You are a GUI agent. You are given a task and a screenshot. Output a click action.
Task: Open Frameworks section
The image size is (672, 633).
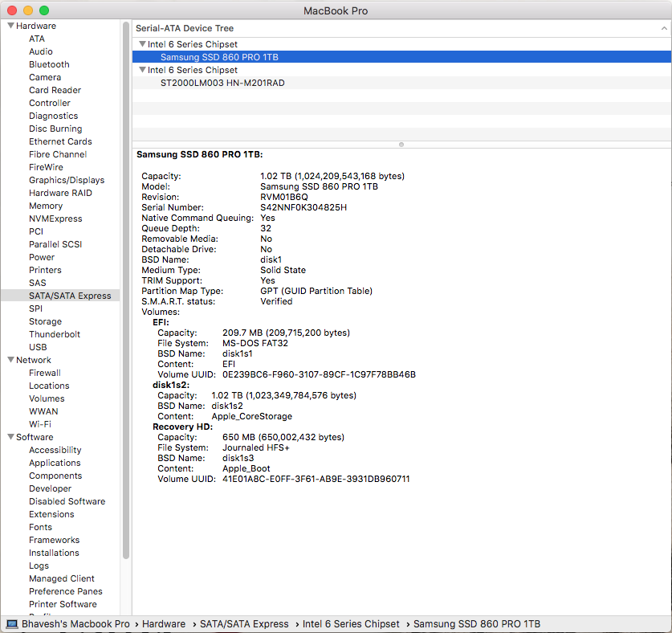(x=54, y=541)
